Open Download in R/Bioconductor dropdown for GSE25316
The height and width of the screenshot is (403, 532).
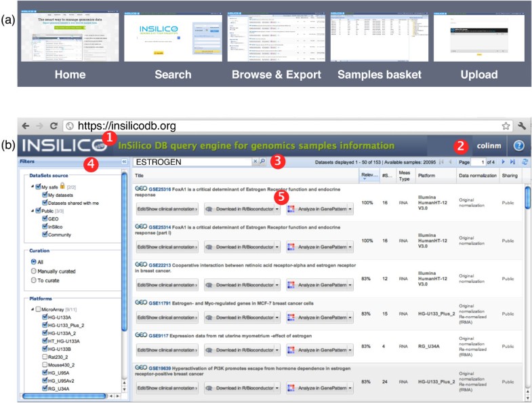coord(277,209)
